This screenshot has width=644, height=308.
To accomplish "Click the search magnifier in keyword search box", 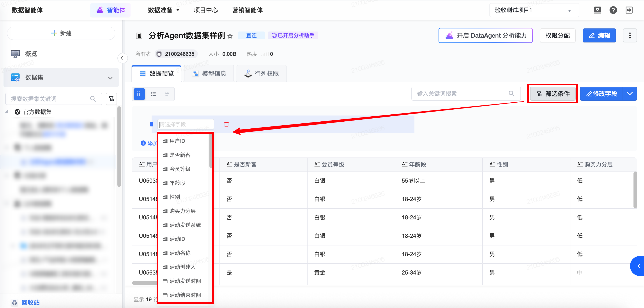I will coord(511,94).
